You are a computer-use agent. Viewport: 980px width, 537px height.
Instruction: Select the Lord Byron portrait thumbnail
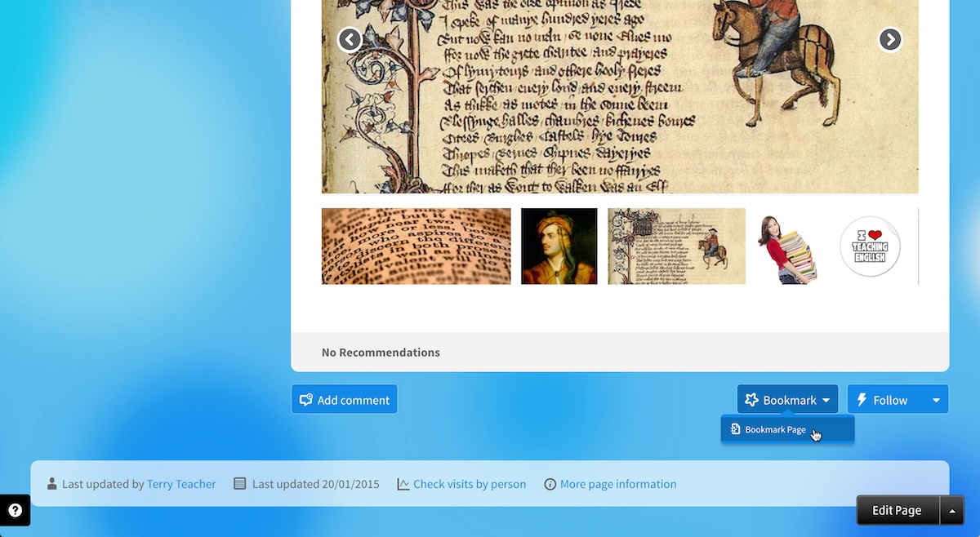[559, 246]
